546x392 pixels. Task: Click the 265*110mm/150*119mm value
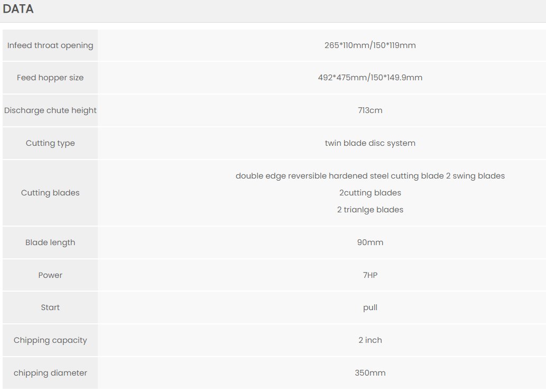point(370,45)
